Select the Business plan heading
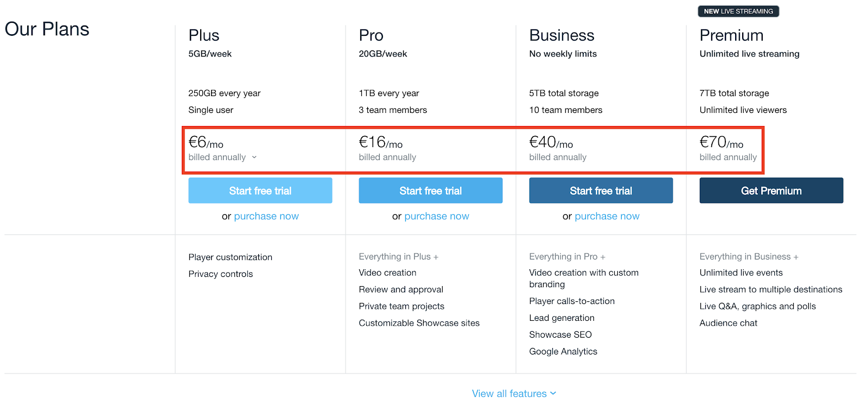868x399 pixels. click(x=561, y=35)
